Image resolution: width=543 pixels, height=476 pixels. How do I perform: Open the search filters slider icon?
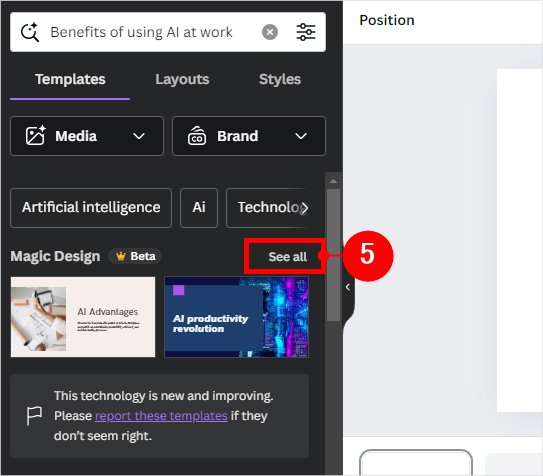coord(306,32)
